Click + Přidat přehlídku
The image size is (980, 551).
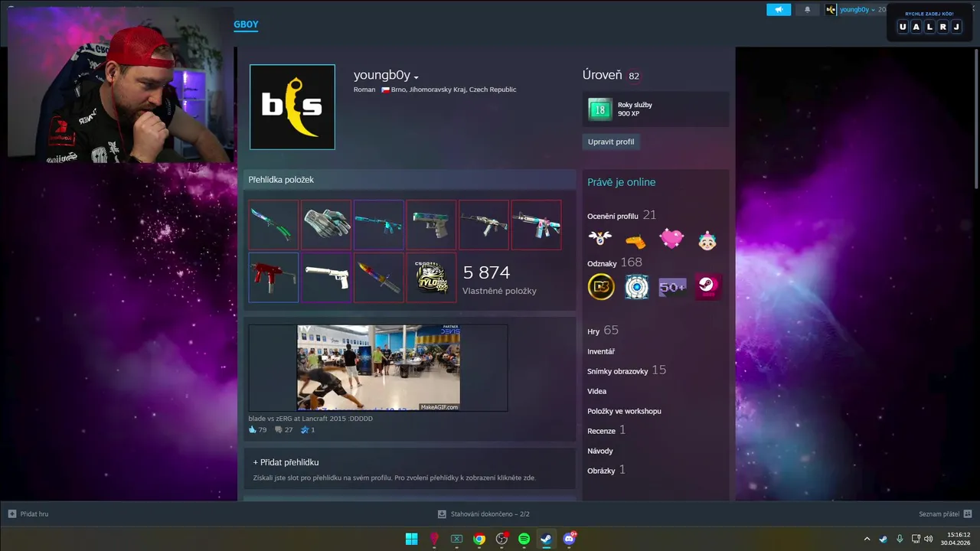[x=286, y=462]
